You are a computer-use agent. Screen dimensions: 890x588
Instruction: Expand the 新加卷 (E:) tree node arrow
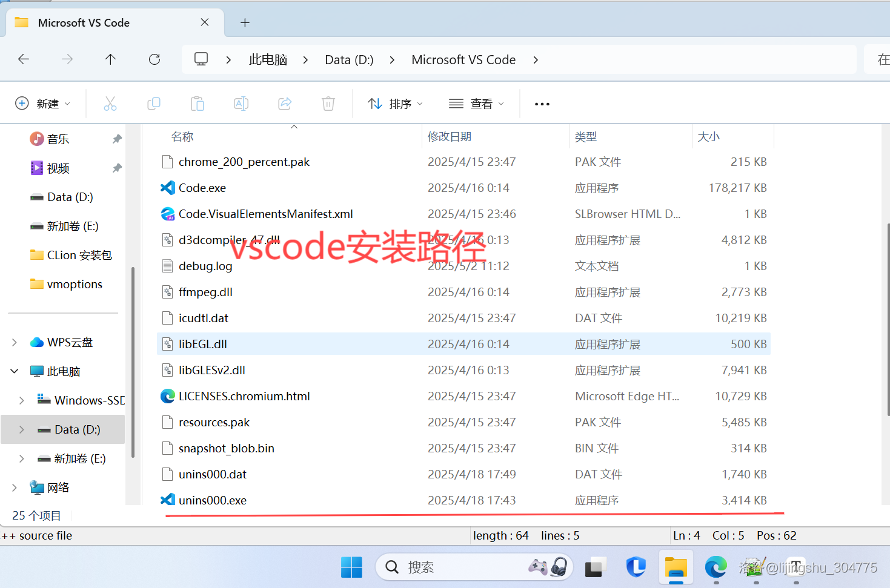pyautogui.click(x=22, y=458)
